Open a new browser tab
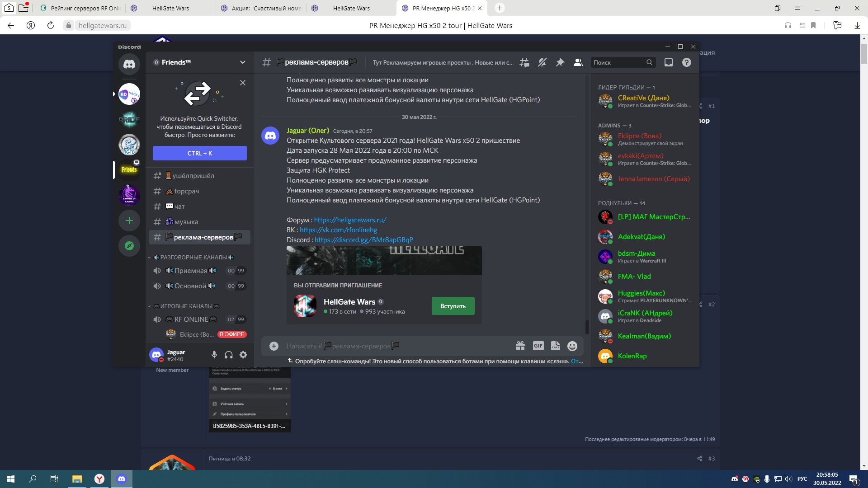 500,8
